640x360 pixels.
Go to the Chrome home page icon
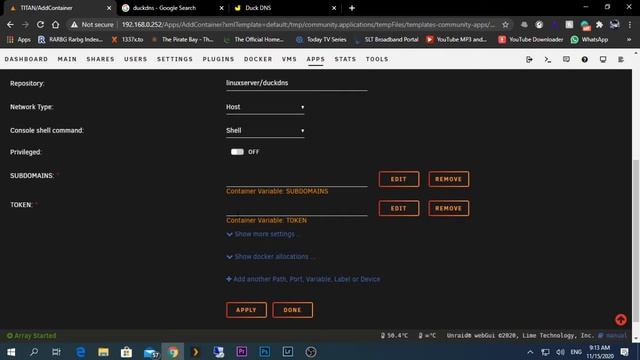click(x=56, y=24)
